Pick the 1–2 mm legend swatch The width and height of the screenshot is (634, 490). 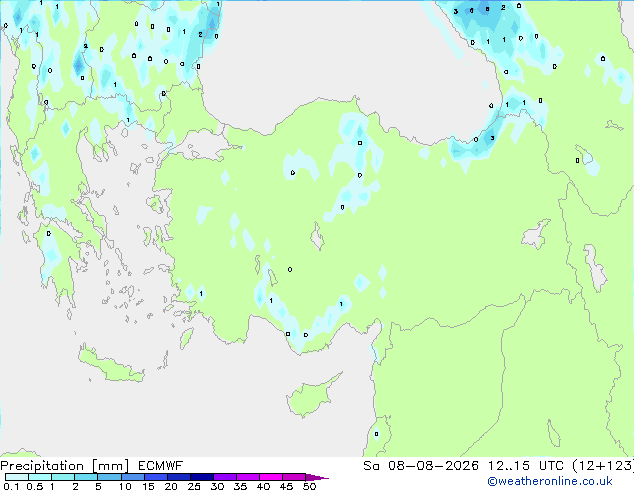63,477
